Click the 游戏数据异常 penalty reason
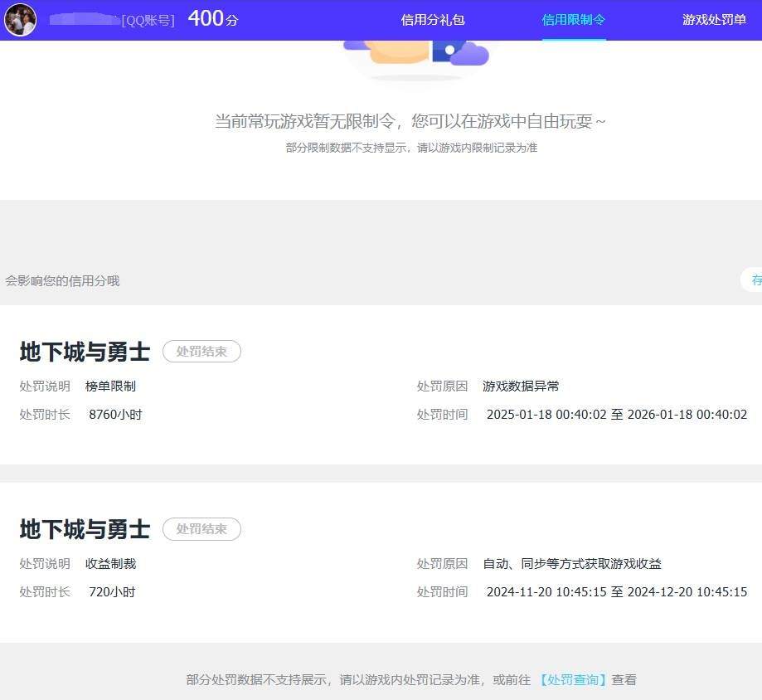The width and height of the screenshot is (762, 700). tap(521, 386)
